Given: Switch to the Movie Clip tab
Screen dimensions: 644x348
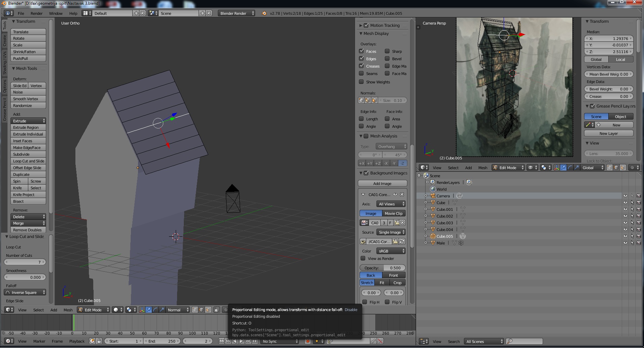Looking at the screenshot, I should click(394, 213).
